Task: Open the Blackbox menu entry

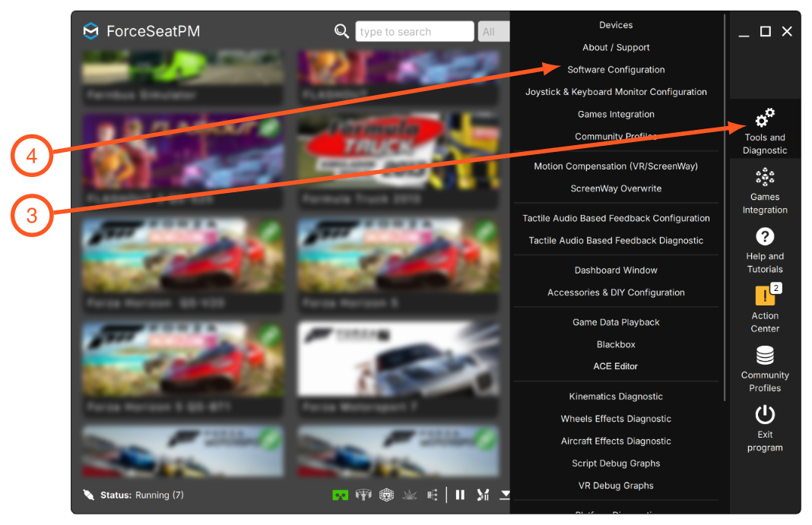Action: [x=616, y=344]
